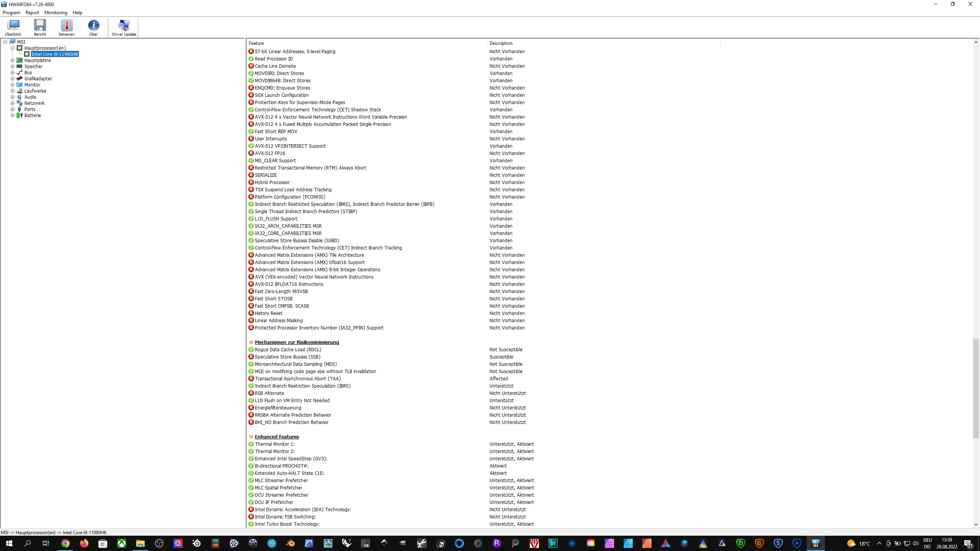The height and width of the screenshot is (551, 980).
Task: Click the vertical scrollbar thumb
Action: 976,388
